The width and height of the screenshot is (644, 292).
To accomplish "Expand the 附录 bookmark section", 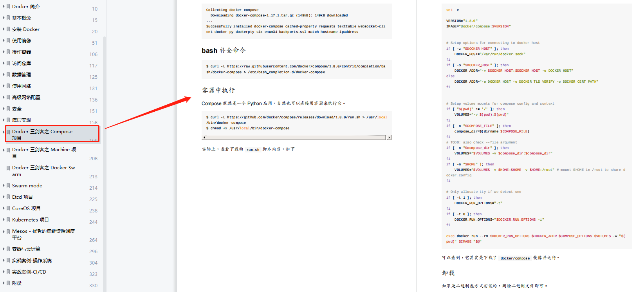I will tap(4, 283).
